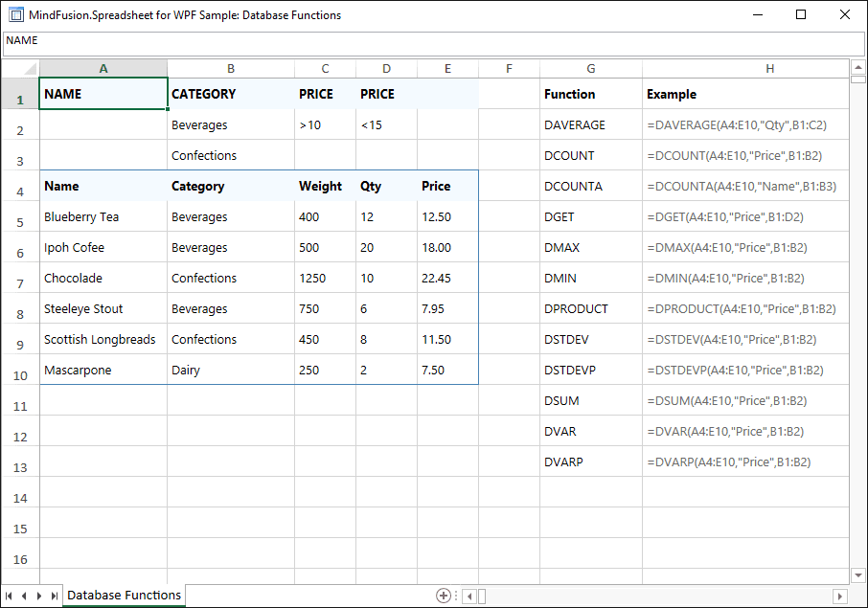Select the Example header cell
Viewport: 868px width, 608px height.
click(x=745, y=94)
